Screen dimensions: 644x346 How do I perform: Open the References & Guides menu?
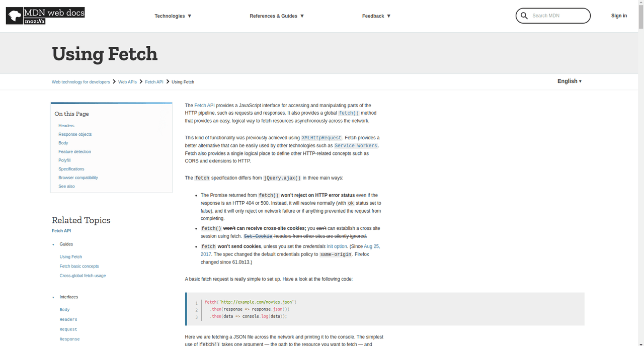pos(277,16)
